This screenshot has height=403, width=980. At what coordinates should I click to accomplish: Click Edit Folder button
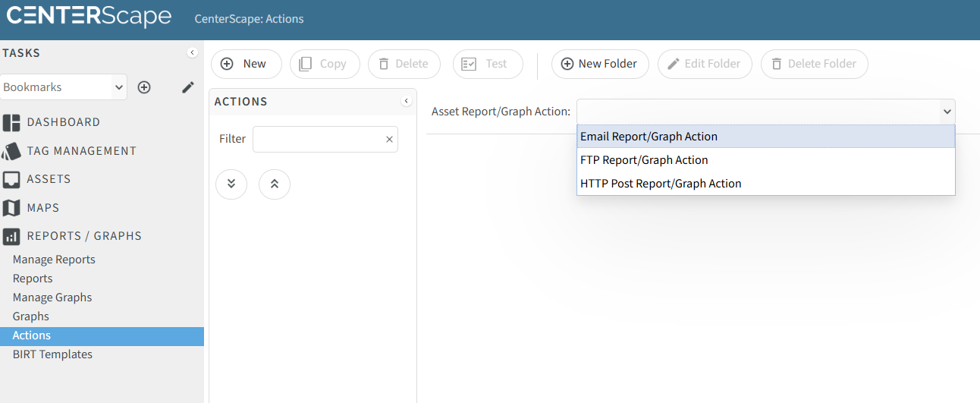pyautogui.click(x=705, y=64)
